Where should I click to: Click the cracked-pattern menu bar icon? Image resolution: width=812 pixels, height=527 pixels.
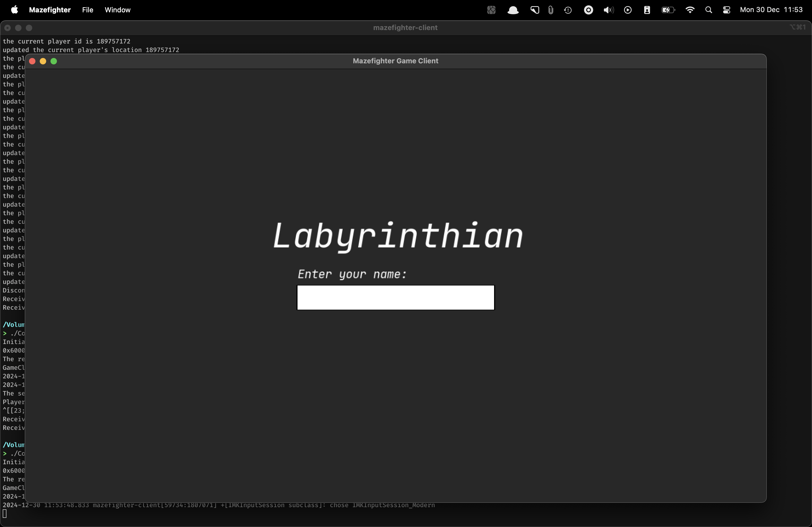pos(491,10)
